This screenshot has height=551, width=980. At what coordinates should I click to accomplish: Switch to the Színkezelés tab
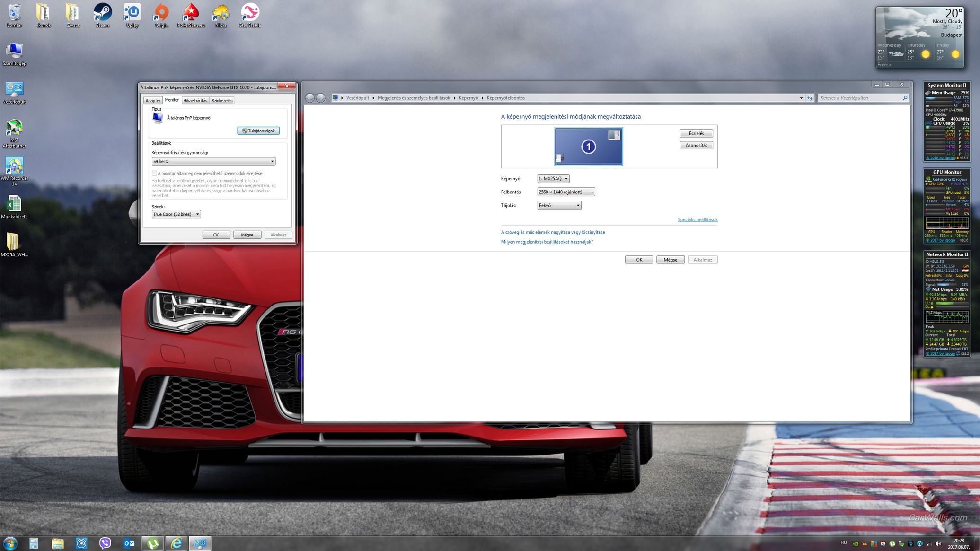click(x=222, y=101)
